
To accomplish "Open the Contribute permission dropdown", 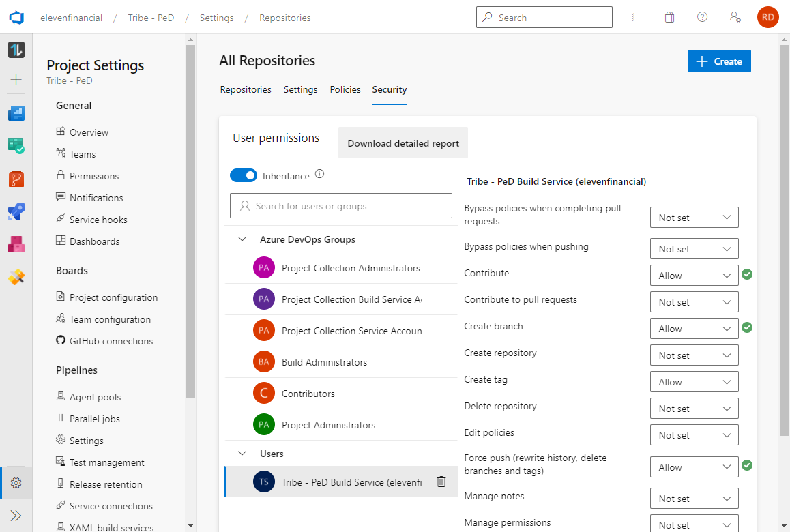I will (694, 276).
